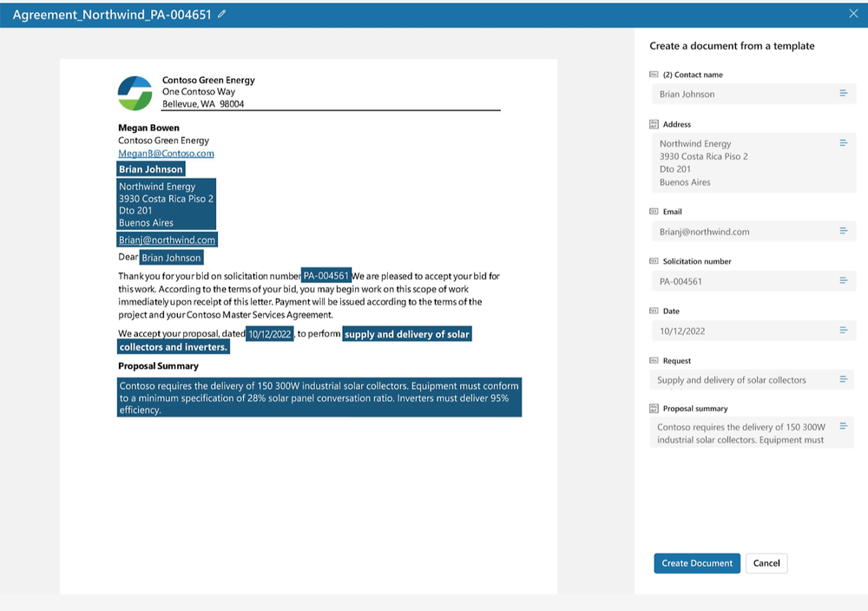Image resolution: width=868 pixels, height=611 pixels.
Task: Select the highlighted Northwind Energy address block
Action: coord(166,204)
